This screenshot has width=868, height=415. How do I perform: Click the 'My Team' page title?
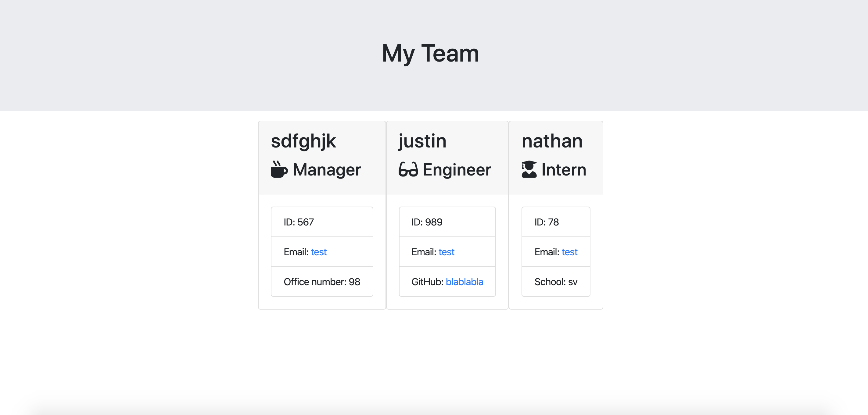[430, 53]
